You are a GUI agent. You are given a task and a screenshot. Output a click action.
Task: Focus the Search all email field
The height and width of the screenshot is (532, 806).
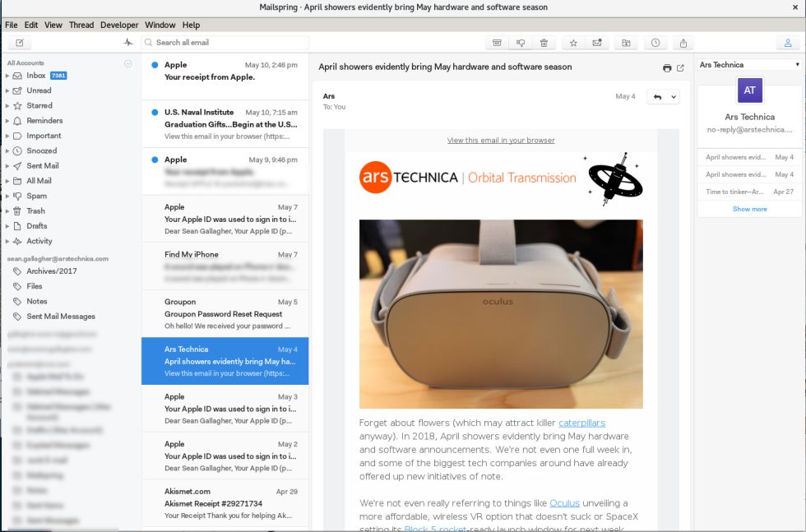click(x=225, y=43)
